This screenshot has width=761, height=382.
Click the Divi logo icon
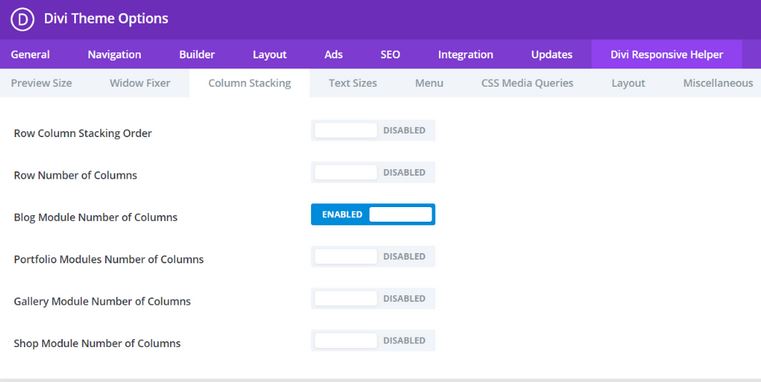click(22, 19)
